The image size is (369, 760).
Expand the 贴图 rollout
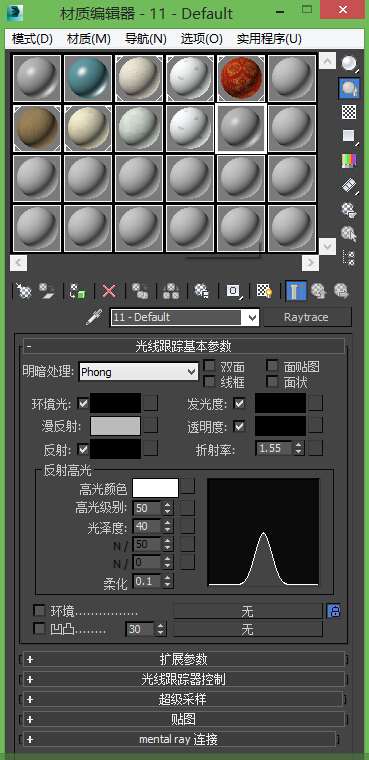pyautogui.click(x=183, y=719)
